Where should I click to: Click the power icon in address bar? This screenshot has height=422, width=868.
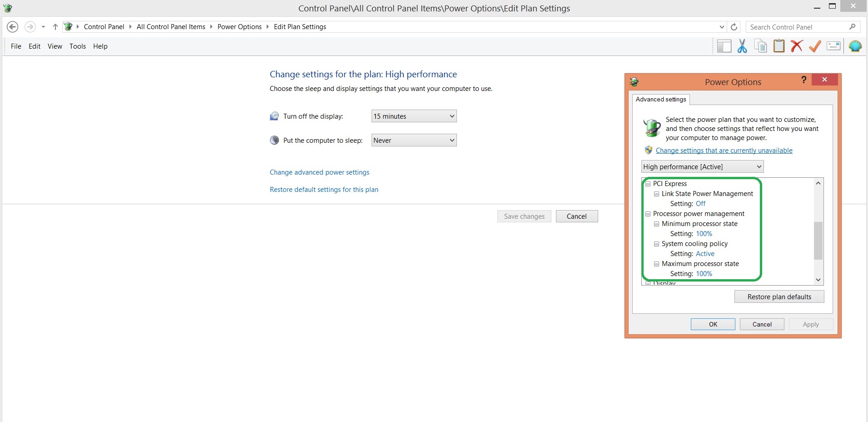[68, 26]
